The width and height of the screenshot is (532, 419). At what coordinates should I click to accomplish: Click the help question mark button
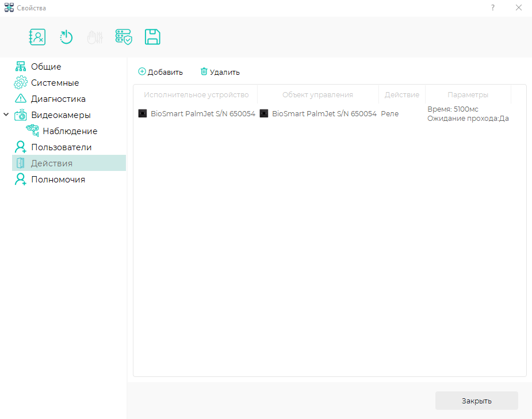tap(493, 7)
